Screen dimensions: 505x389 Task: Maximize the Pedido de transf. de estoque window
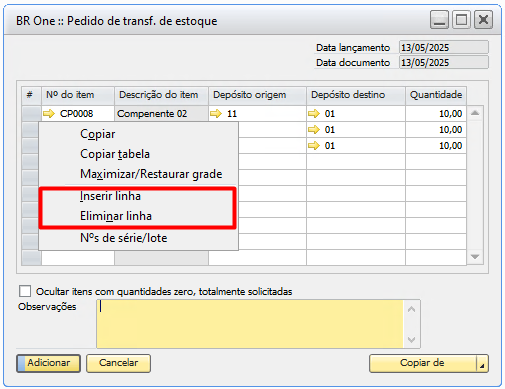pyautogui.click(x=461, y=20)
